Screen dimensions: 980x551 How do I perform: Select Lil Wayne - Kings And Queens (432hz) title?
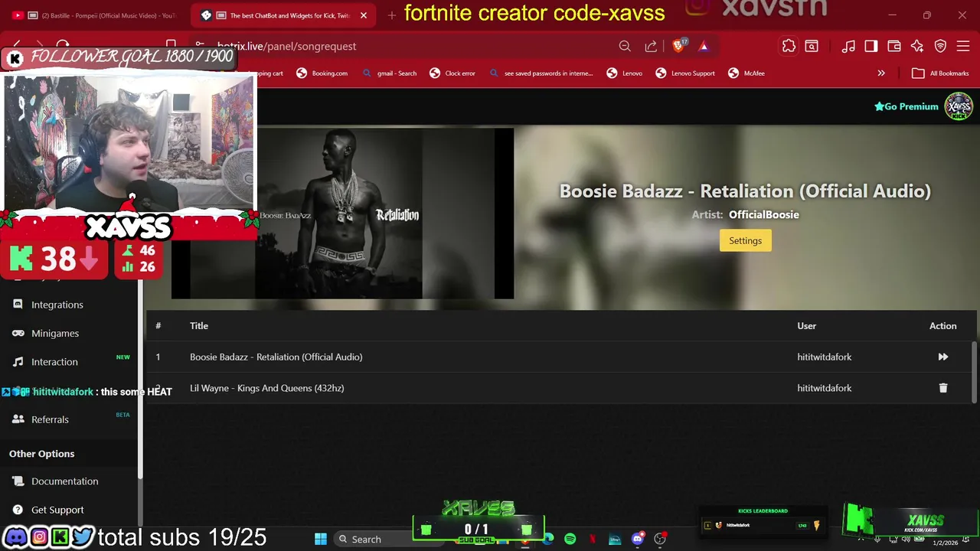point(267,388)
